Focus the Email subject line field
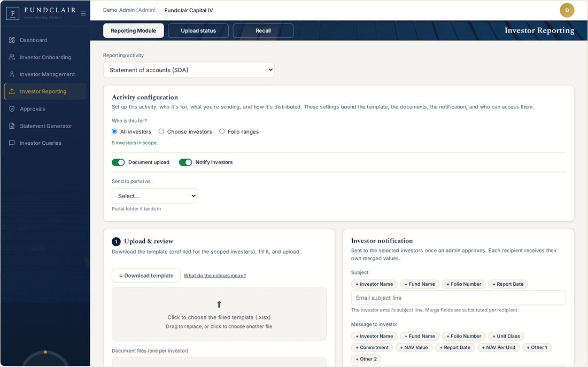The image size is (588, 367). [x=458, y=298]
